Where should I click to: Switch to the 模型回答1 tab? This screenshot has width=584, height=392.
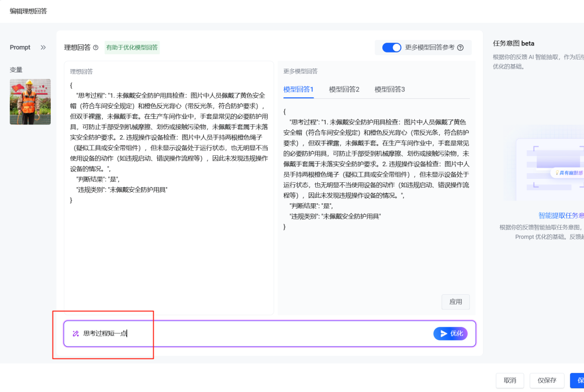pos(298,89)
